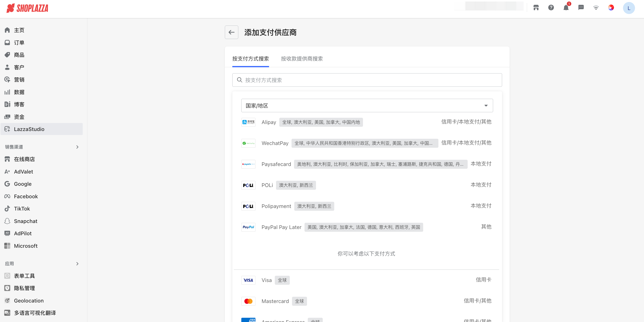Viewport: 644px width, 322px height.
Task: Click the WechatPay logo thumbnail
Action: pyautogui.click(x=248, y=143)
